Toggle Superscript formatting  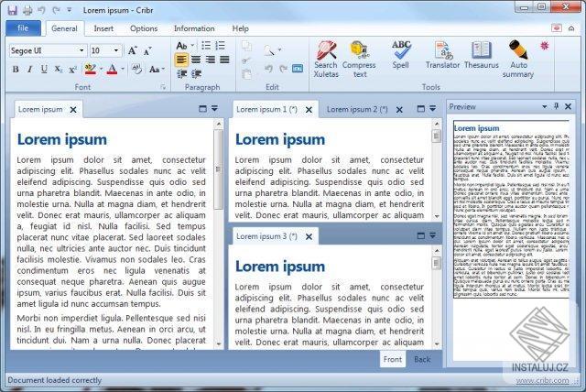pos(72,69)
